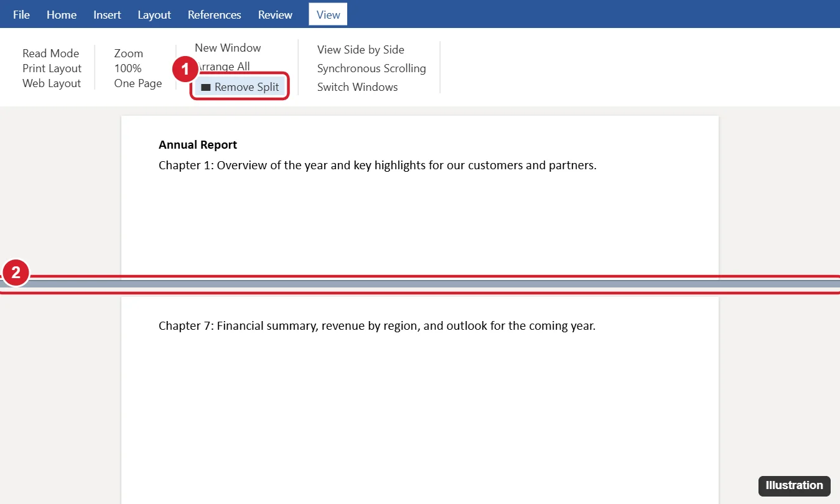The image size is (840, 504).
Task: Click the Annual Report heading
Action: (198, 145)
